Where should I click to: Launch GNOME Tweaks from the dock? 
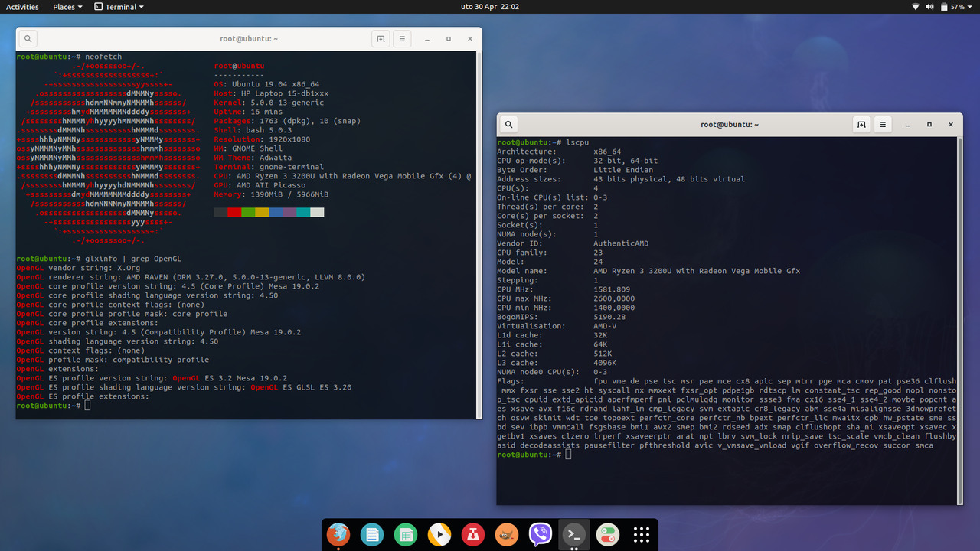tap(607, 535)
